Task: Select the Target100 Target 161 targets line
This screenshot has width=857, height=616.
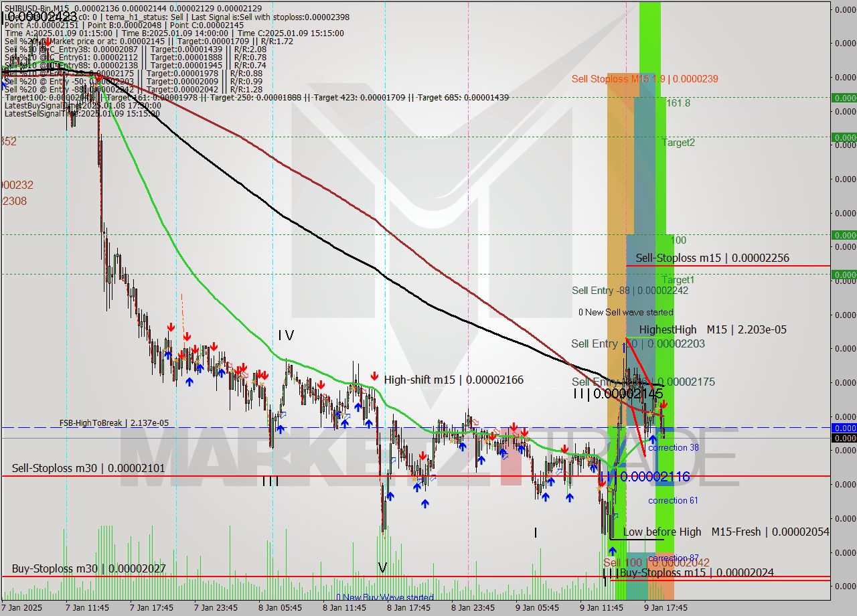Action: pyautogui.click(x=256, y=98)
